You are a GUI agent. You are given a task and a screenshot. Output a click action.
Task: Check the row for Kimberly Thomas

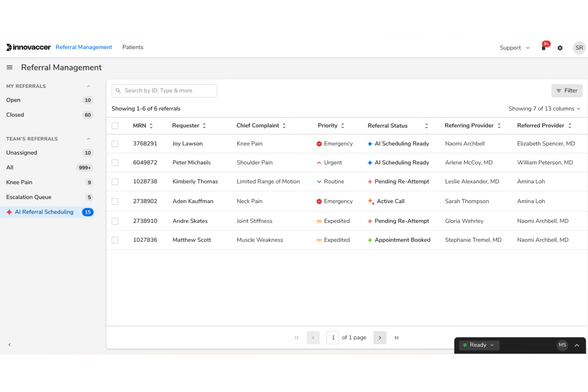115,182
